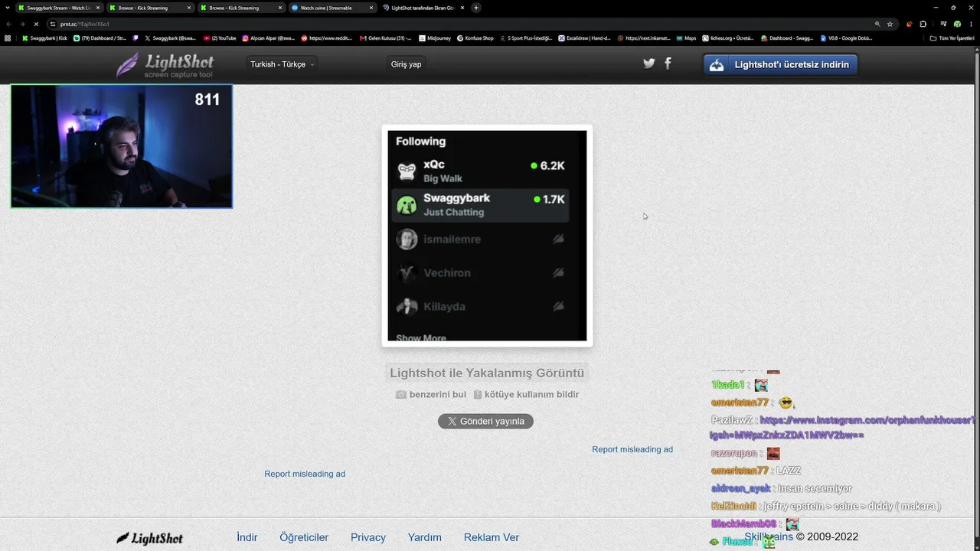980x551 pixels.
Task: Open the İndir footer link
Action: pyautogui.click(x=247, y=537)
